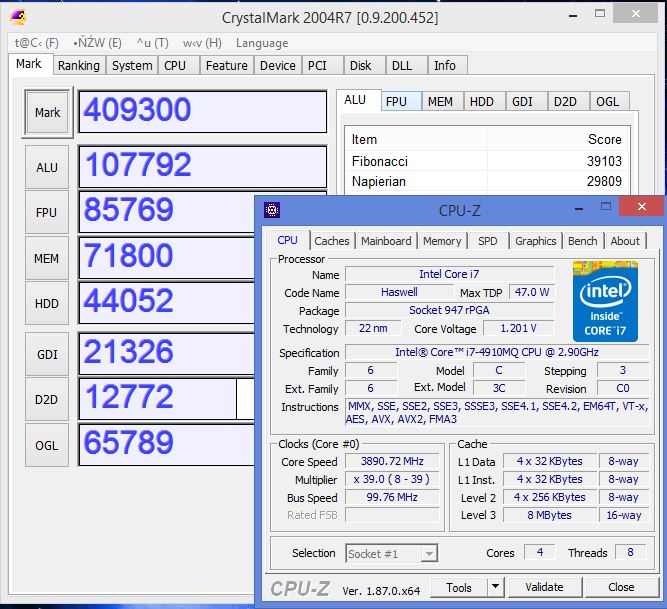Select the CPU tab in CPU-Z
This screenshot has height=609, width=667.
[288, 240]
